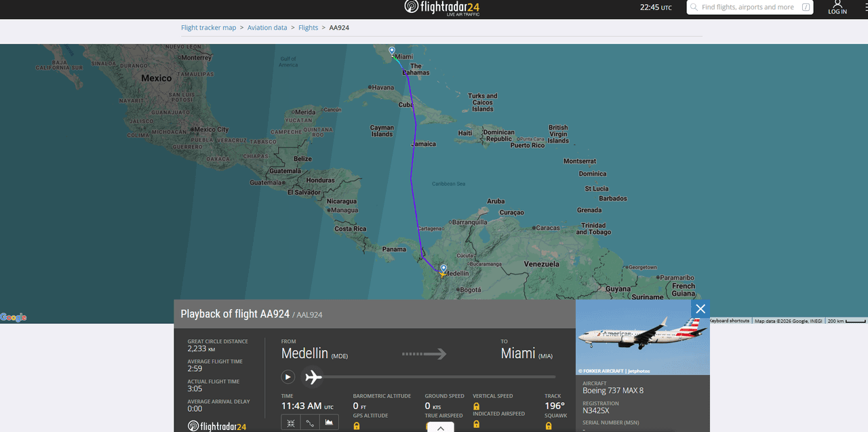Click the play button for flight playback
This screenshot has height=432, width=868.
(x=288, y=377)
